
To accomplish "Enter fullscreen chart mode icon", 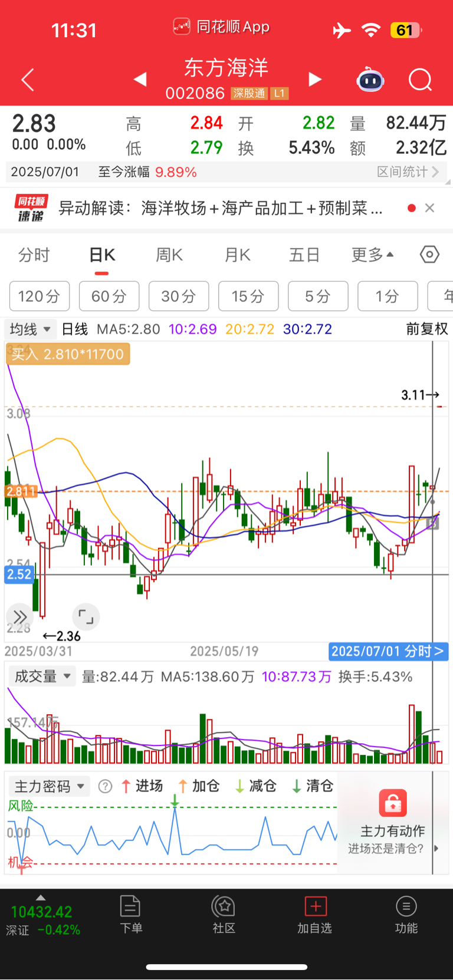I will pos(86,617).
